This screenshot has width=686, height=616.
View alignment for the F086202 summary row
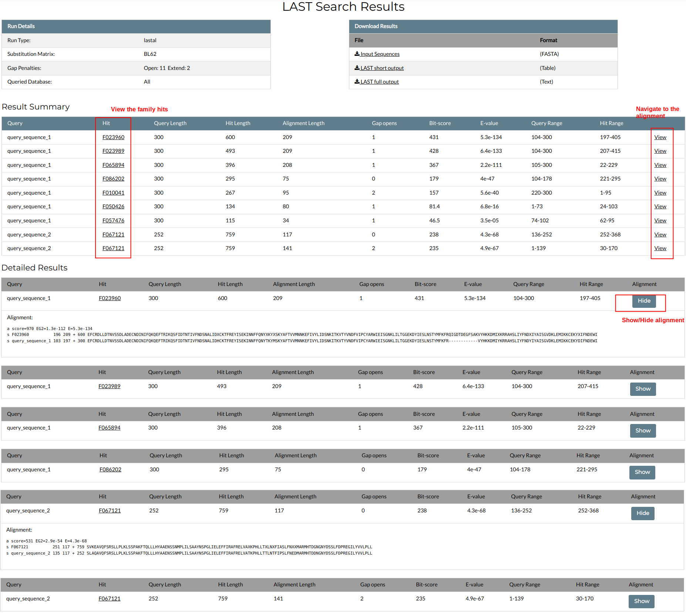[x=660, y=179]
